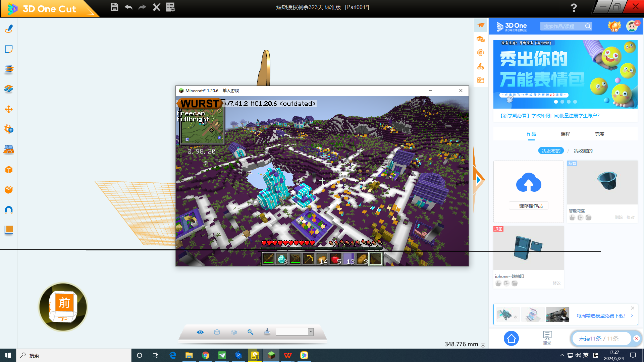Toggle wireframe cube display mode
The width and height of the screenshot is (644, 362).
pyautogui.click(x=217, y=332)
